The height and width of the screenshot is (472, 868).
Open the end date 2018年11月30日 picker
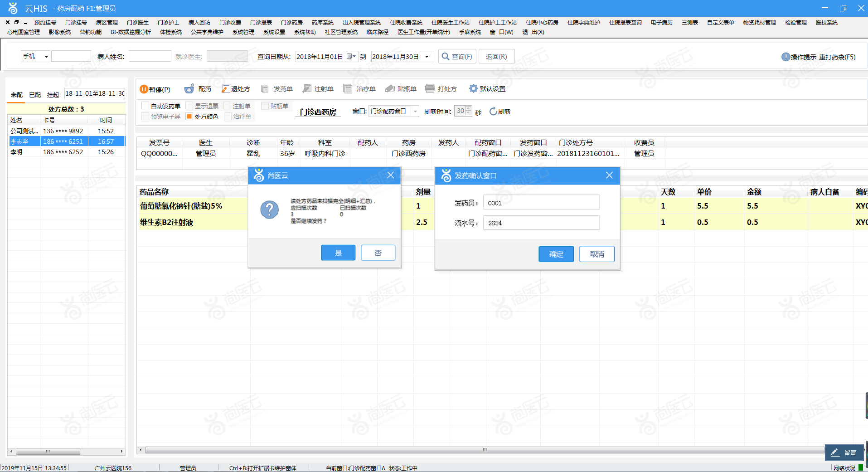pos(427,57)
